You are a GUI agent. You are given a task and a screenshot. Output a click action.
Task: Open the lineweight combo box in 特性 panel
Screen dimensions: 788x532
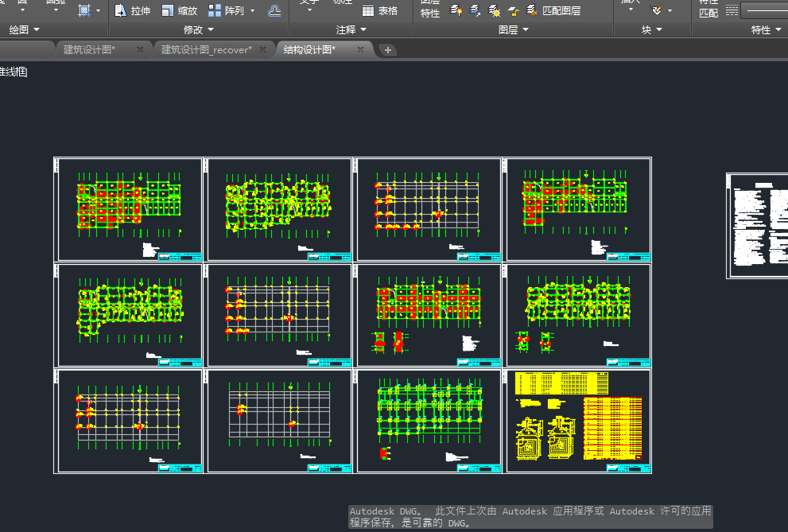(765, 10)
